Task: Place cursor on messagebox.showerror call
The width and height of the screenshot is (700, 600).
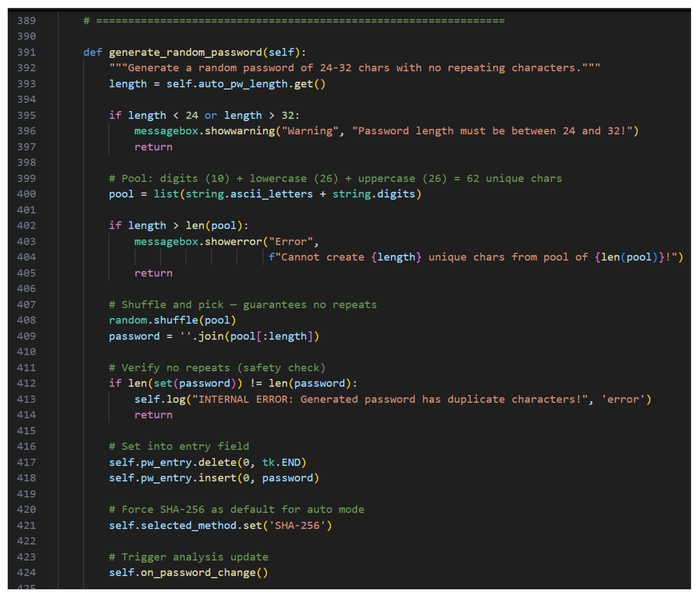Action: pyautogui.click(x=198, y=242)
